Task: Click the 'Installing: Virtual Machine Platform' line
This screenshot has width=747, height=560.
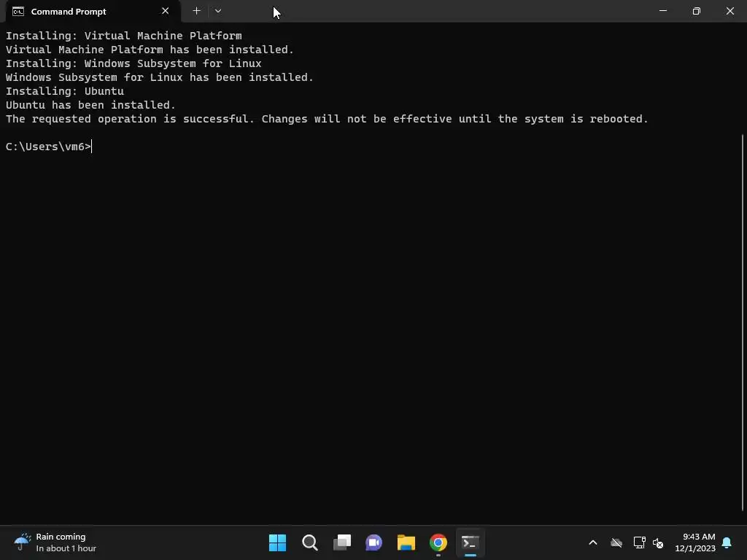Action: [124, 36]
